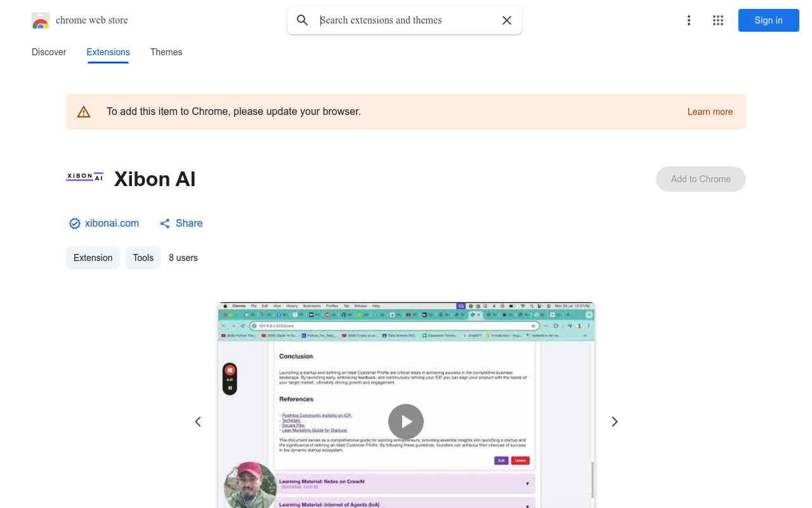Image resolution: width=812 pixels, height=508 pixels.
Task: Select the Tools category chip
Action: tap(143, 258)
